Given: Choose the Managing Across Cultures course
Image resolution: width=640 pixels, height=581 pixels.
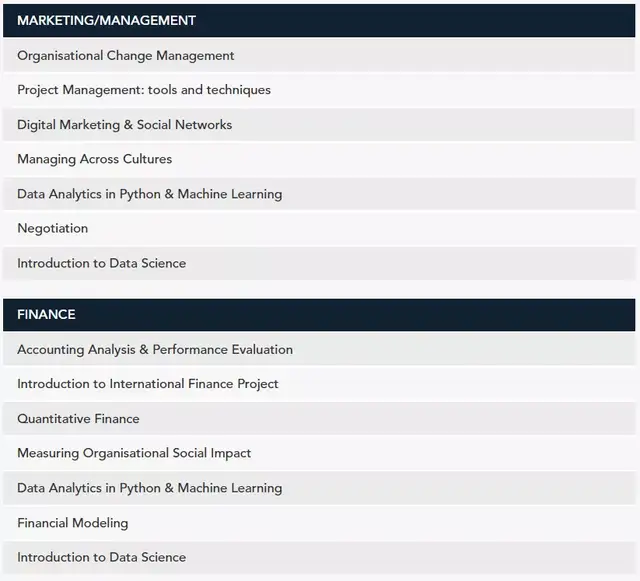Looking at the screenshot, I should coord(95,159).
